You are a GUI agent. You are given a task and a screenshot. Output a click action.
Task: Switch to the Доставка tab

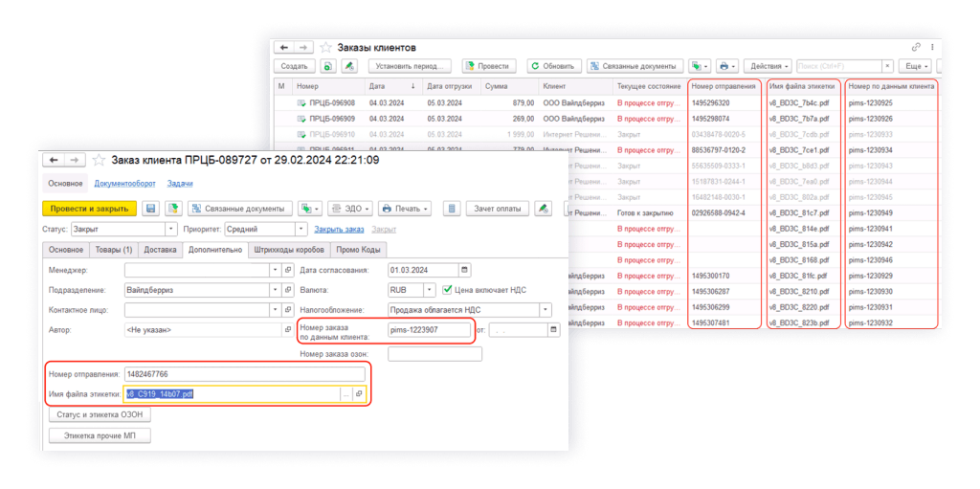point(160,250)
